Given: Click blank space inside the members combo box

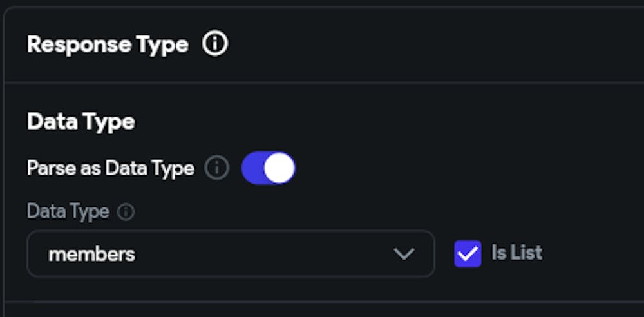Looking at the screenshot, I should tap(263, 254).
